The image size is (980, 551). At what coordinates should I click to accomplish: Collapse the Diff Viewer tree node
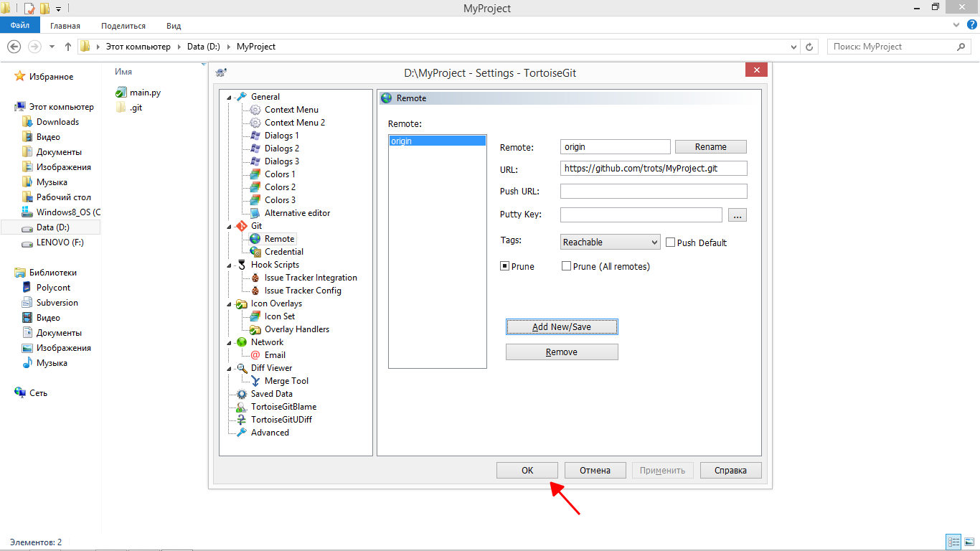click(230, 369)
